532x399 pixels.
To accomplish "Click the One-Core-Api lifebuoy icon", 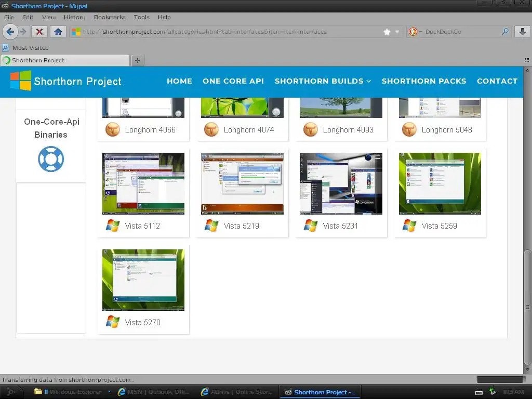I will (51, 159).
